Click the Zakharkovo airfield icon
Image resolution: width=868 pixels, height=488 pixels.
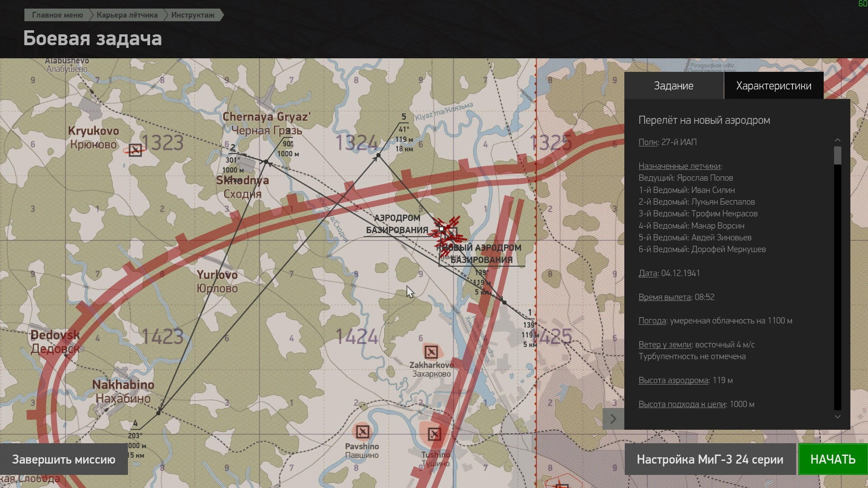pyautogui.click(x=431, y=352)
